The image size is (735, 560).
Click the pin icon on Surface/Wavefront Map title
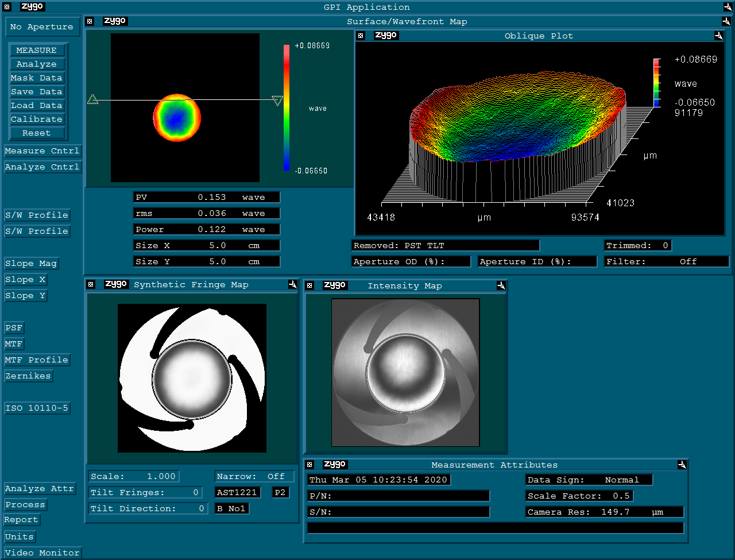[727, 21]
